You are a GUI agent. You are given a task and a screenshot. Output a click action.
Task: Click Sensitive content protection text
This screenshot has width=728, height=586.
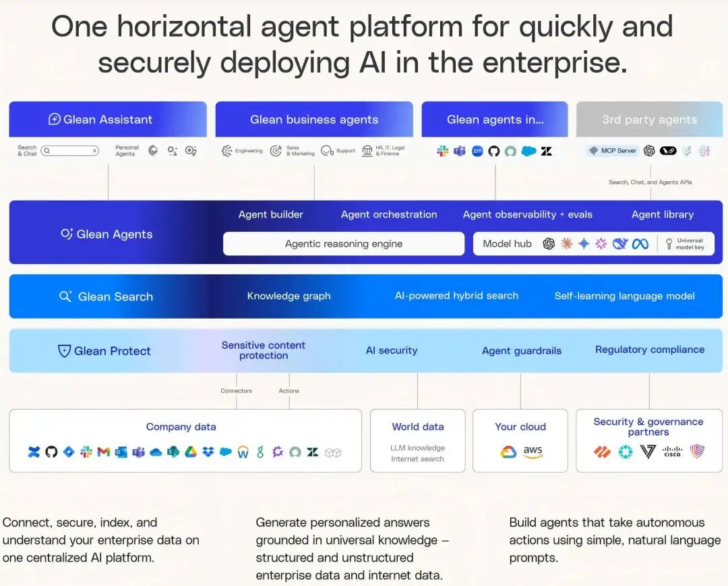[264, 350]
